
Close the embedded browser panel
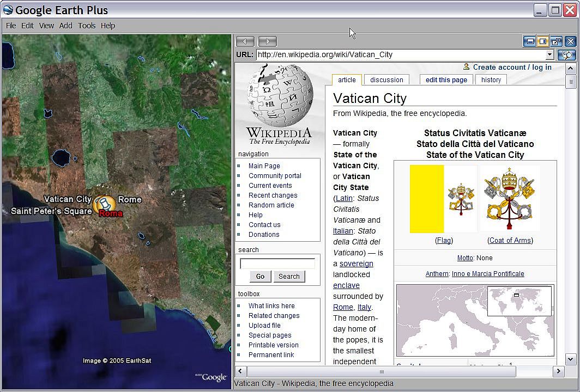point(570,41)
